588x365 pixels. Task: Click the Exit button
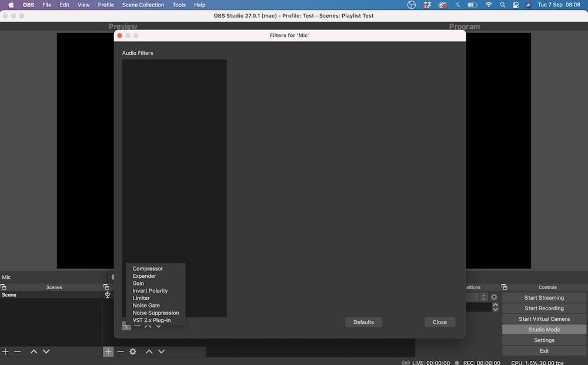coord(544,351)
